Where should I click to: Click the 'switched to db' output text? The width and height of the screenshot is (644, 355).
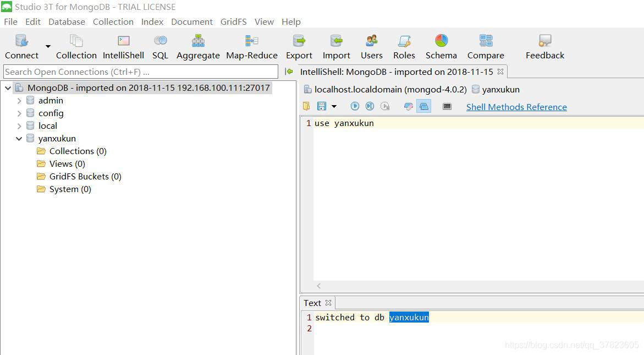350,318
